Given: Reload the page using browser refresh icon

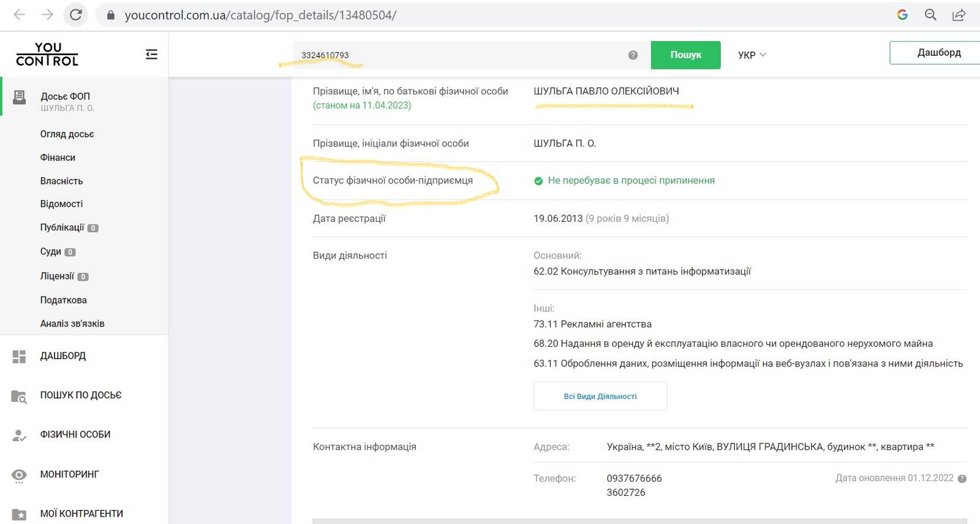Looking at the screenshot, I should point(76,15).
